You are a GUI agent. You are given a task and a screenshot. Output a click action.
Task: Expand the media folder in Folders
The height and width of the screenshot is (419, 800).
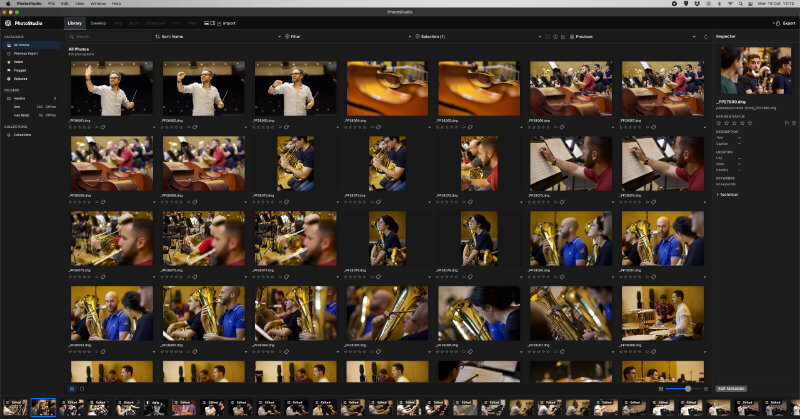31,98
